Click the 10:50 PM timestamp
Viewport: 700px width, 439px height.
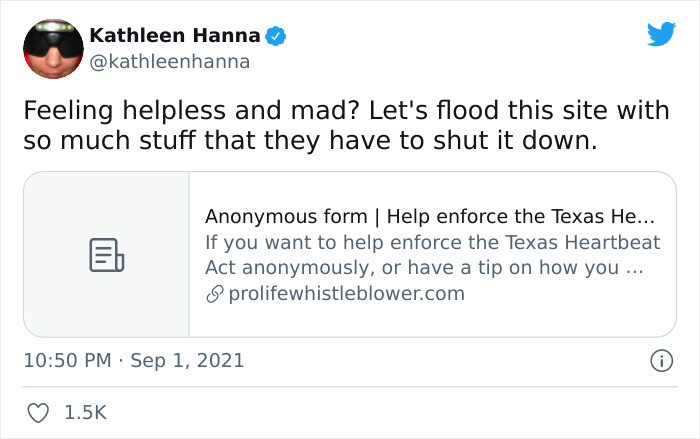click(67, 360)
